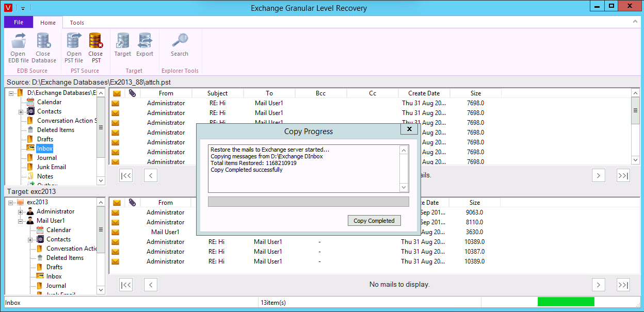
Task: Click Copy Progress log scrollbar down arrow
Action: (405, 188)
